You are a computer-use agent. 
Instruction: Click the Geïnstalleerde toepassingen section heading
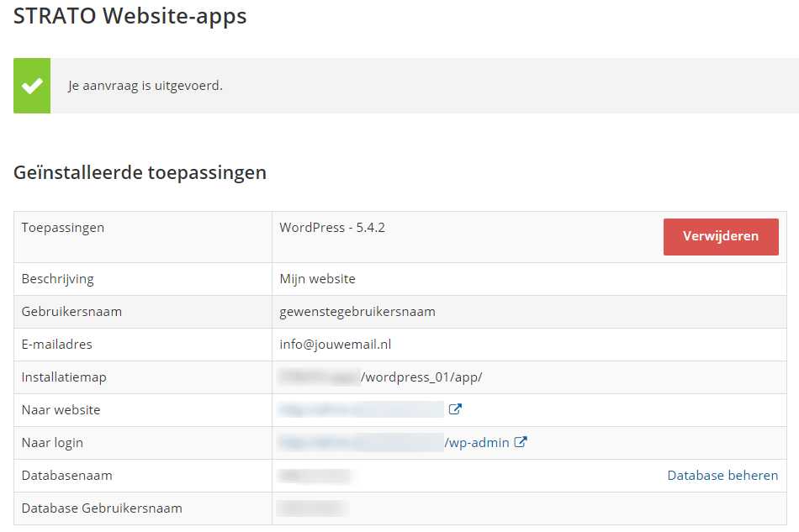(140, 172)
